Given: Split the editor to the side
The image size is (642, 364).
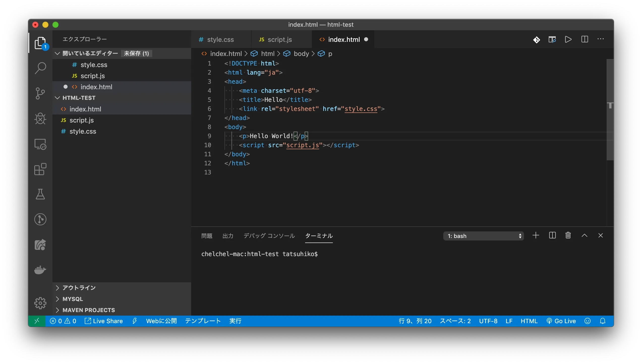Looking at the screenshot, I should pyautogui.click(x=585, y=39).
